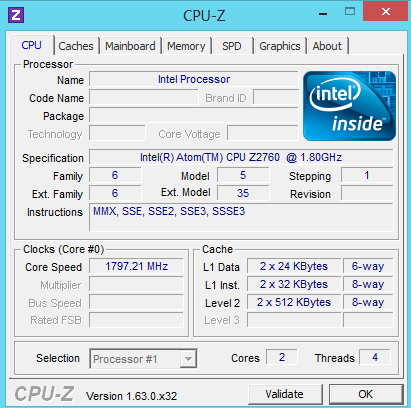This screenshot has height=408, width=411.
Task: Close the CPU-Z window
Action: pyautogui.click(x=385, y=12)
